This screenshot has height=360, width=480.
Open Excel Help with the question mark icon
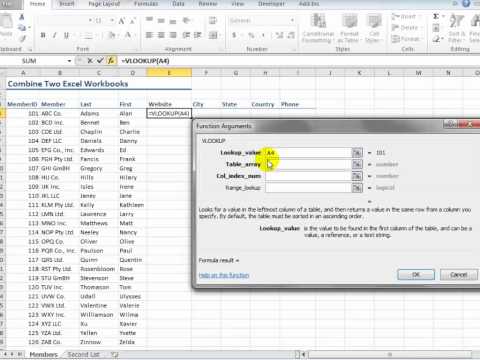click(466, 4)
